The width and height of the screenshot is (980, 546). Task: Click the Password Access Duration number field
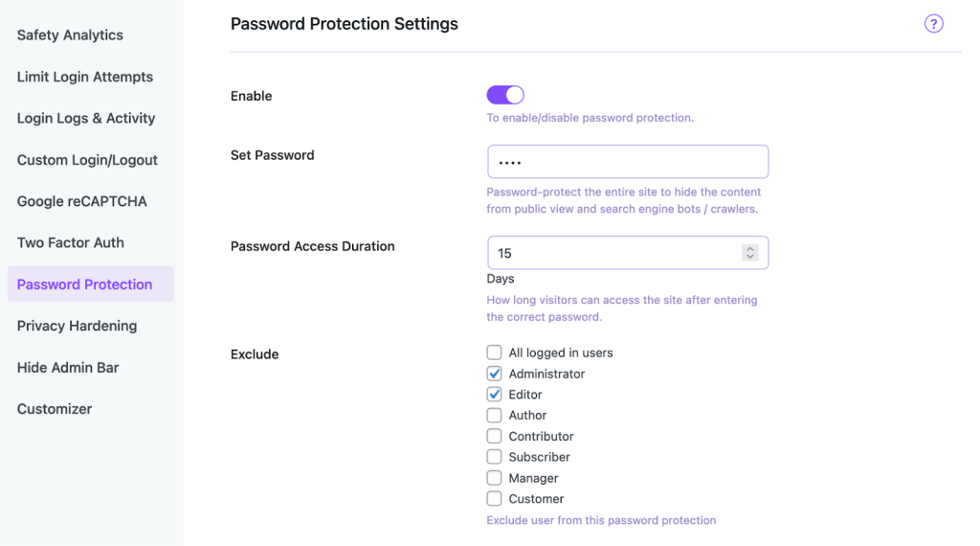(612, 253)
